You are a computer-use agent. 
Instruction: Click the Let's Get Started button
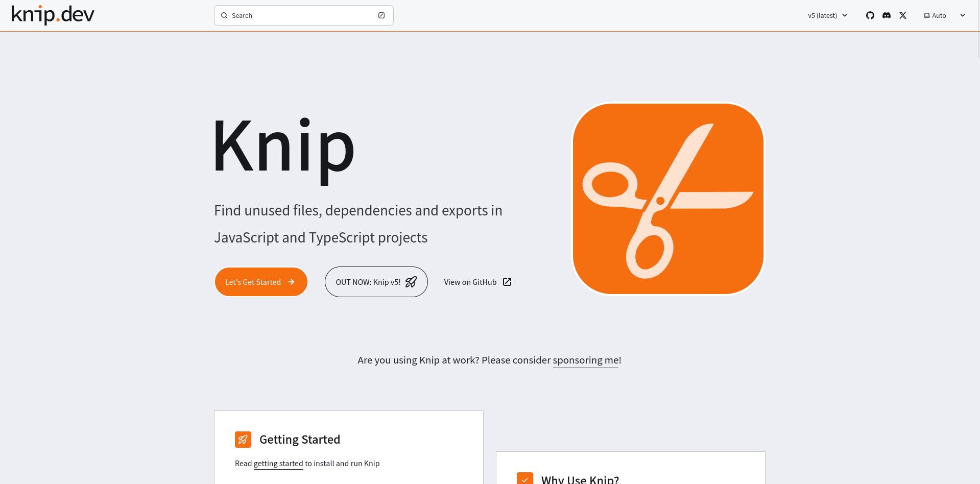coord(261,282)
